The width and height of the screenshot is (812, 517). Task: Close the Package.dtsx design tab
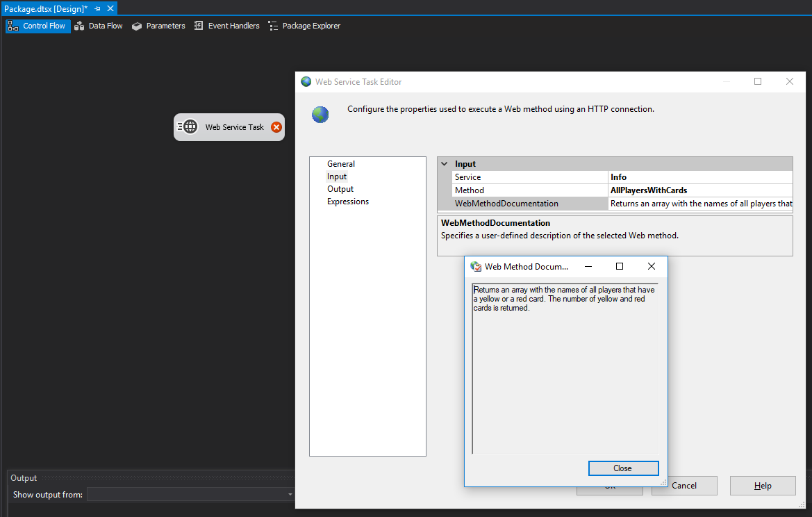110,8
